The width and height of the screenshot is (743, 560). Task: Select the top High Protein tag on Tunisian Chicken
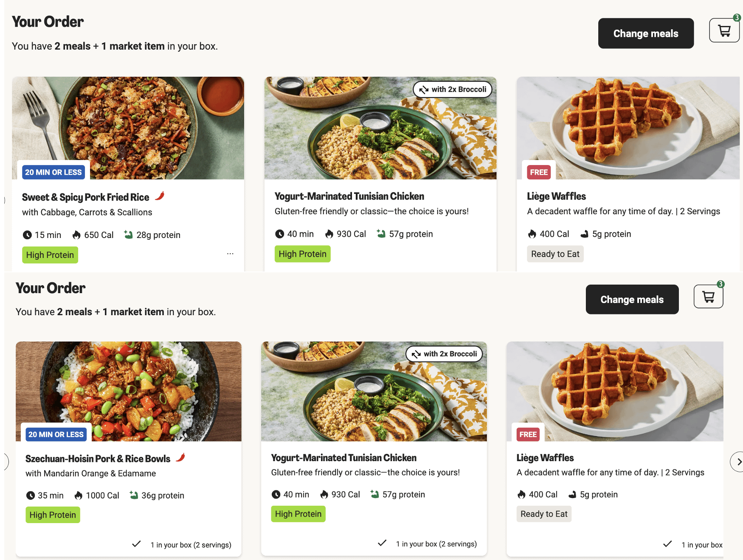[x=302, y=254]
